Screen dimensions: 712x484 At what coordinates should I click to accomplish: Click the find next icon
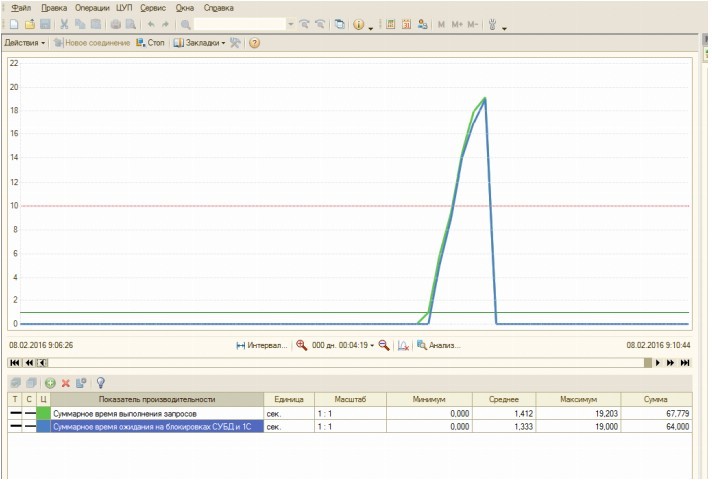pyautogui.click(x=304, y=25)
